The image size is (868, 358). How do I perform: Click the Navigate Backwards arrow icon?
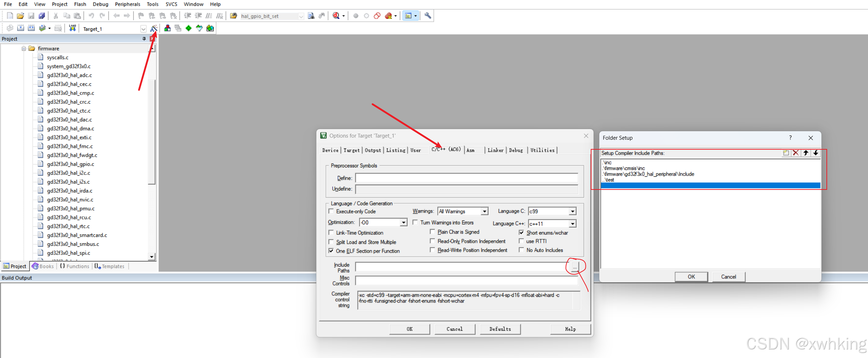pyautogui.click(x=116, y=16)
